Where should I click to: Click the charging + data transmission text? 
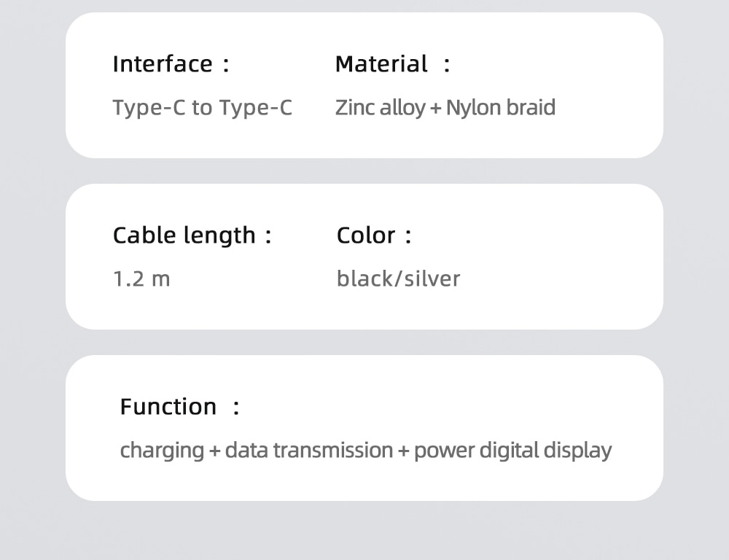[x=256, y=451]
